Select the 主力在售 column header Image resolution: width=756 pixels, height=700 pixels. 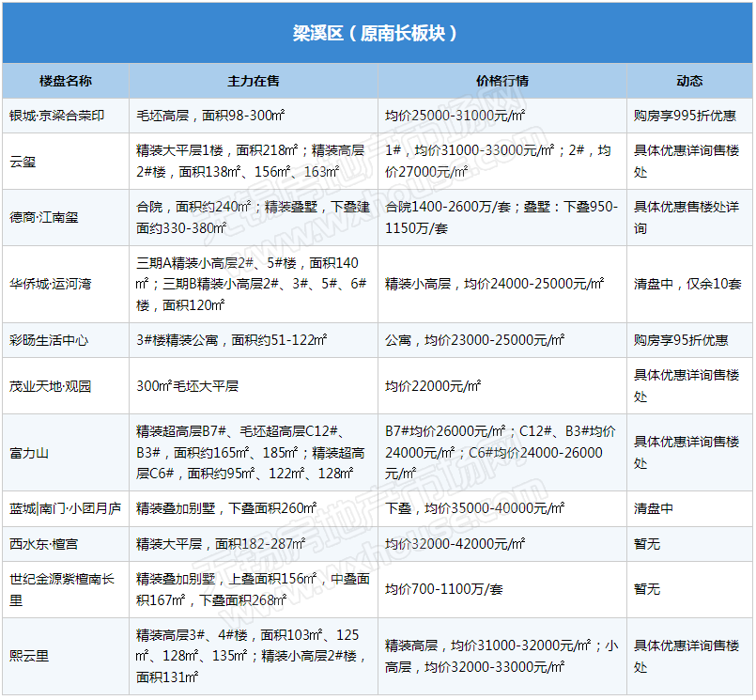254,81
